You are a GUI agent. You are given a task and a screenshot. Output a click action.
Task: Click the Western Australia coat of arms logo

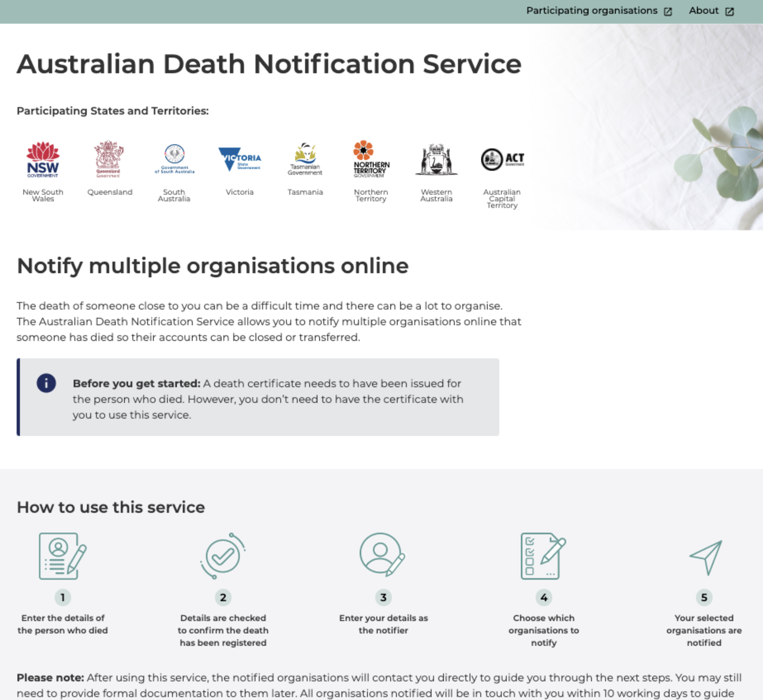tap(436, 160)
